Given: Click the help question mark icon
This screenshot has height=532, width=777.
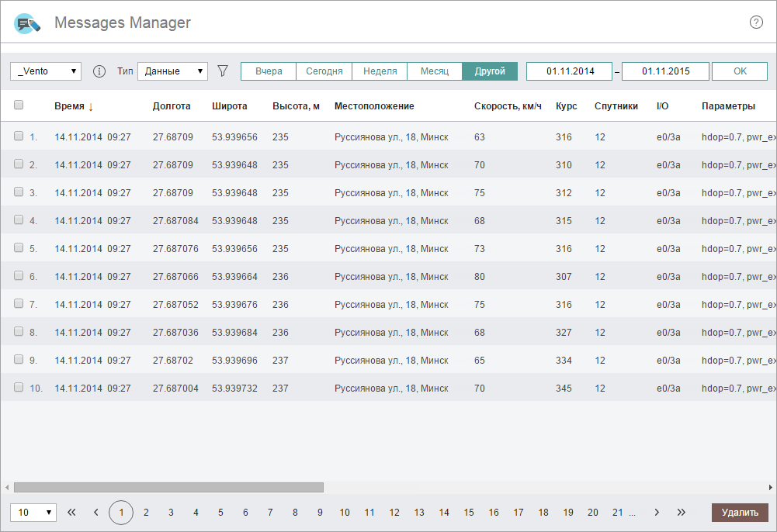Looking at the screenshot, I should click(x=756, y=22).
